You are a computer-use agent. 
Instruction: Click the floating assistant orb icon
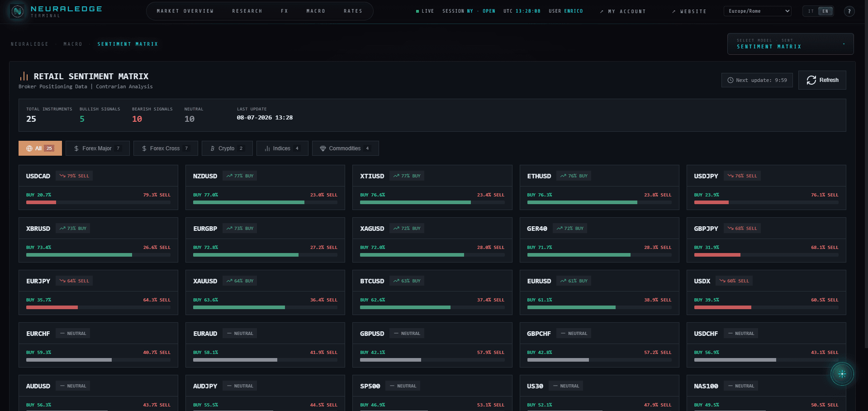pos(842,374)
